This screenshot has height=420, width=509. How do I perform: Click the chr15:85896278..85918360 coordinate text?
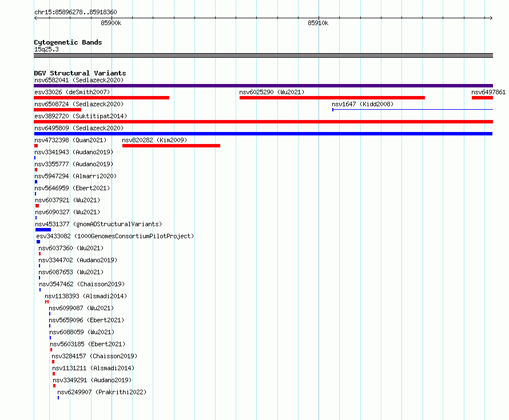(x=75, y=13)
